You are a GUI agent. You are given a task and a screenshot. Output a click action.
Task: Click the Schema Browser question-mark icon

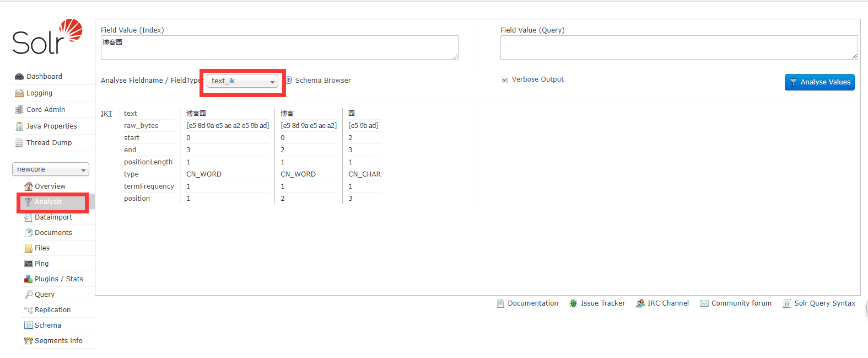point(289,81)
